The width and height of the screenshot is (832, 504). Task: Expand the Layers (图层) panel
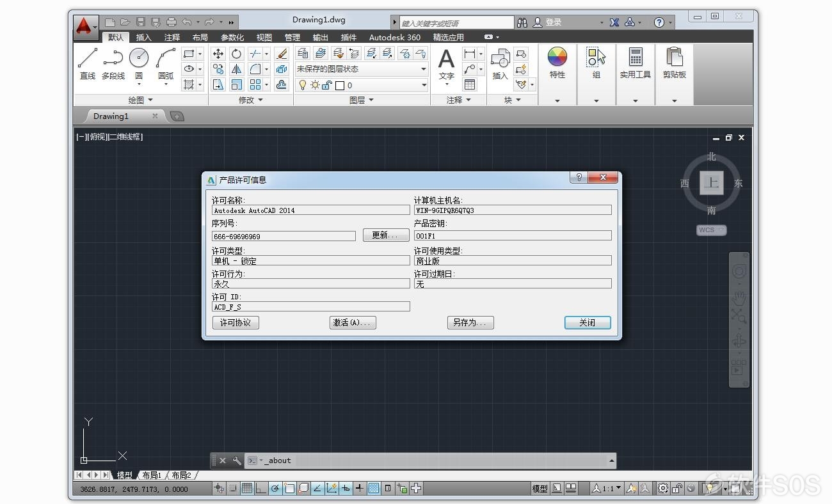pyautogui.click(x=362, y=100)
